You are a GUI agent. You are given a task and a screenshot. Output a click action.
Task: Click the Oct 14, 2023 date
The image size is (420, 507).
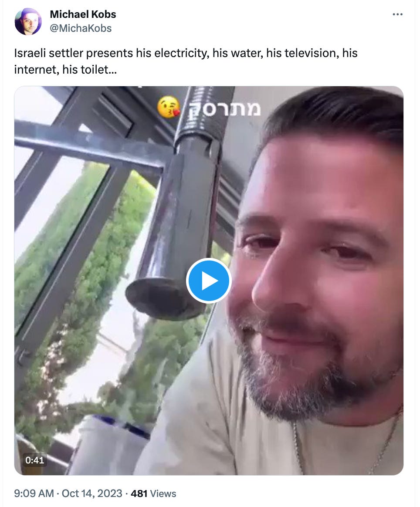92,493
